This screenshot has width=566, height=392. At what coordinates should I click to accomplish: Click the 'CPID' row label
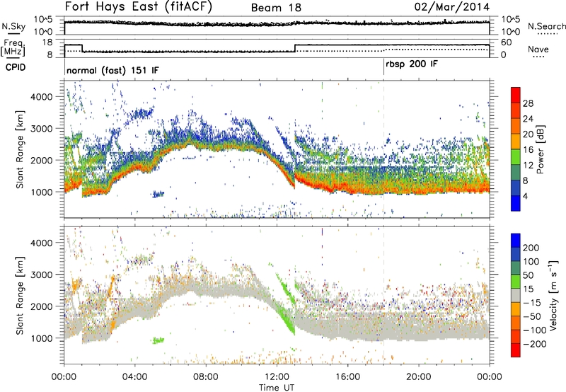point(16,67)
